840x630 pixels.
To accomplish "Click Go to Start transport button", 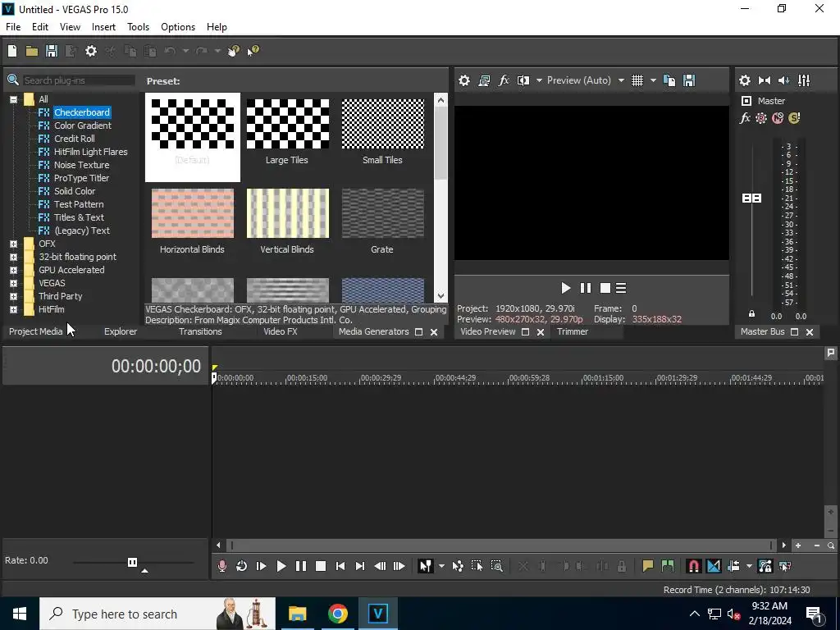I will coord(340,566).
